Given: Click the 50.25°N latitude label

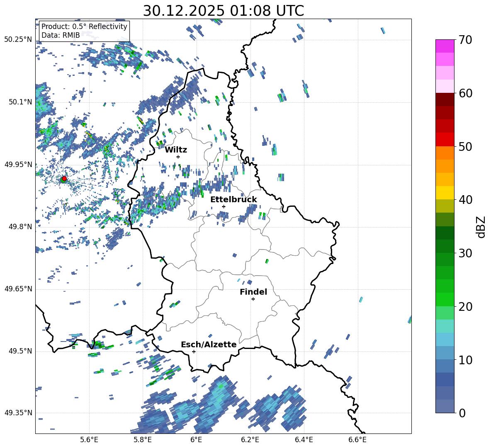Looking at the screenshot, I should tap(18, 40).
